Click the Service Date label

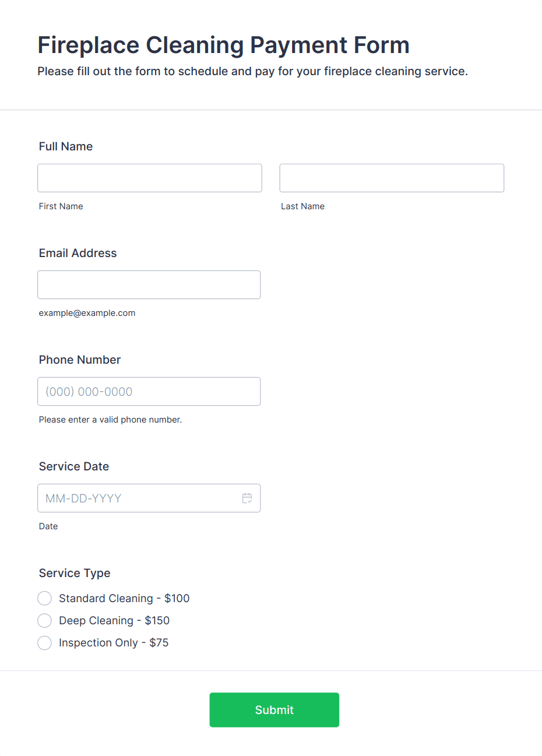[x=74, y=466]
